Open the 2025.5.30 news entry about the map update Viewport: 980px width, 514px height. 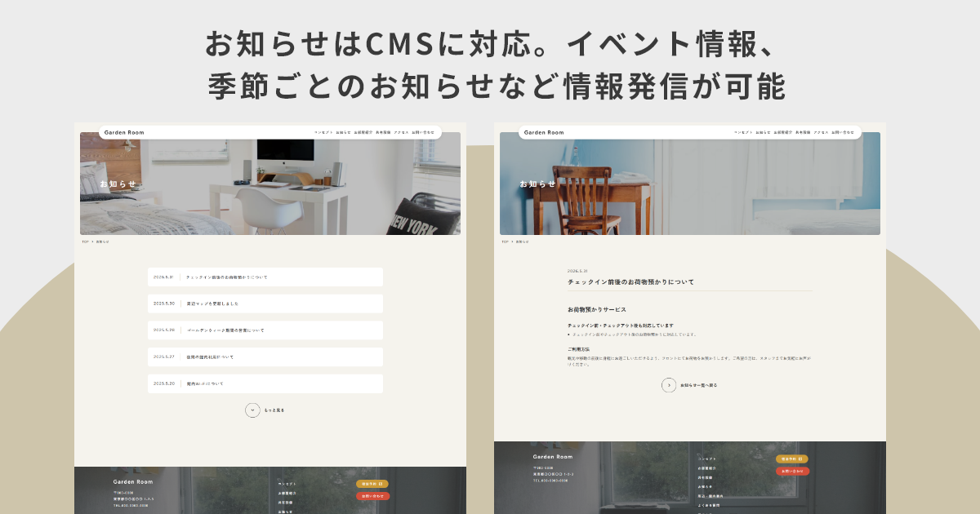[265, 304]
